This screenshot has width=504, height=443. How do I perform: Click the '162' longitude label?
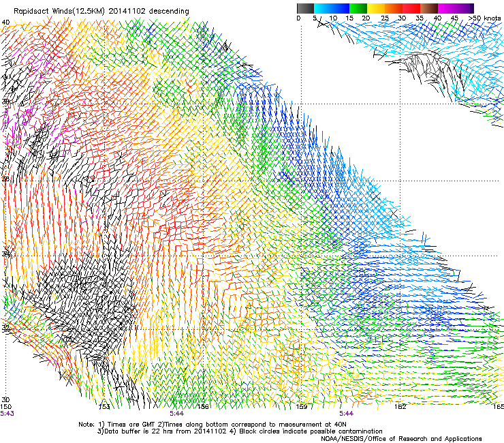click(400, 407)
